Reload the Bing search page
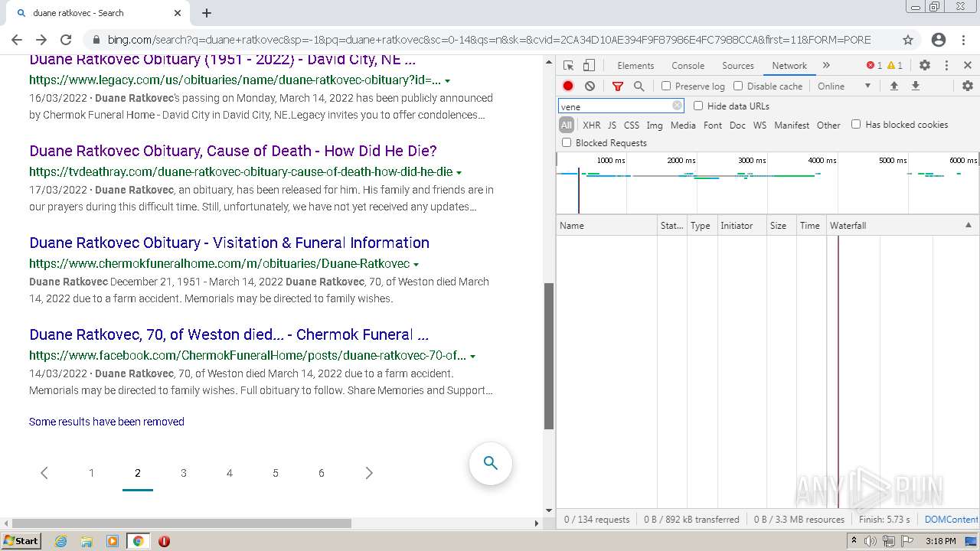Image resolution: width=980 pixels, height=551 pixels. (x=66, y=40)
